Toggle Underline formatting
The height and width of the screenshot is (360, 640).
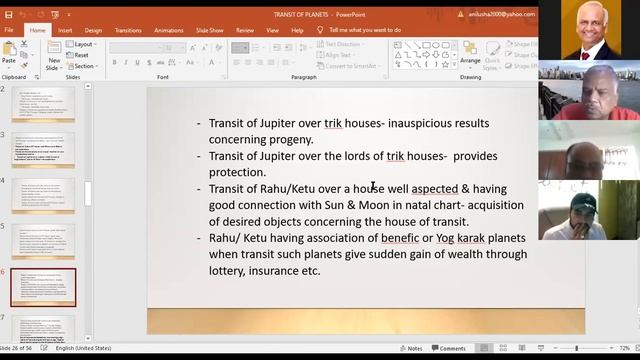point(137,62)
